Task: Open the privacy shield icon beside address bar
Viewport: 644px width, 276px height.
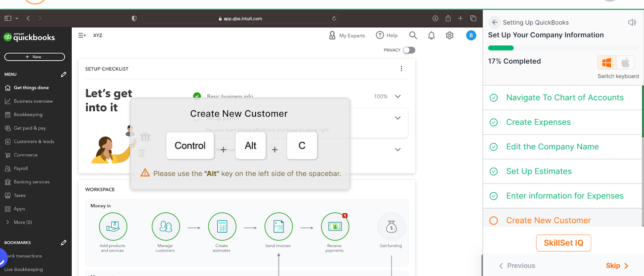Action: click(134, 19)
